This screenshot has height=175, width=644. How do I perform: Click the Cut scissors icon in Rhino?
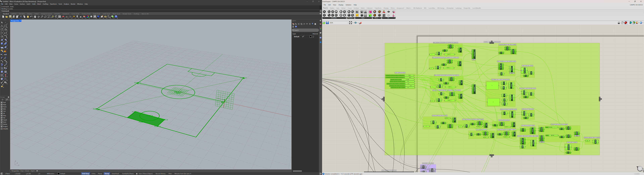pyautogui.click(x=21, y=17)
